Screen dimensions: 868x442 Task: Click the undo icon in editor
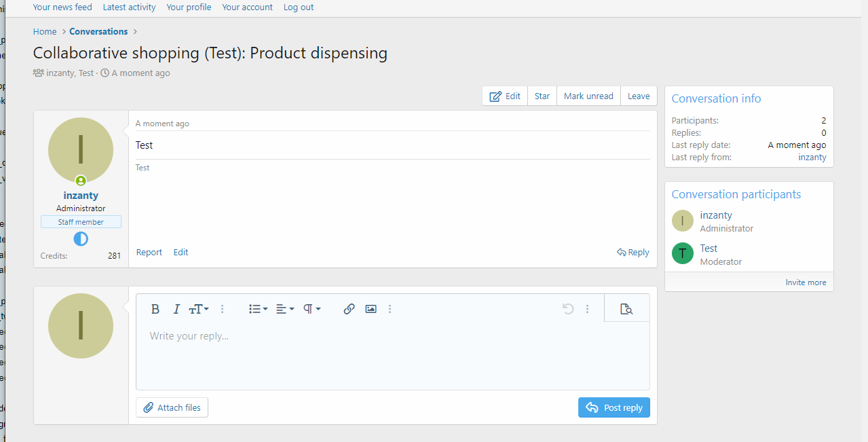[x=568, y=309]
